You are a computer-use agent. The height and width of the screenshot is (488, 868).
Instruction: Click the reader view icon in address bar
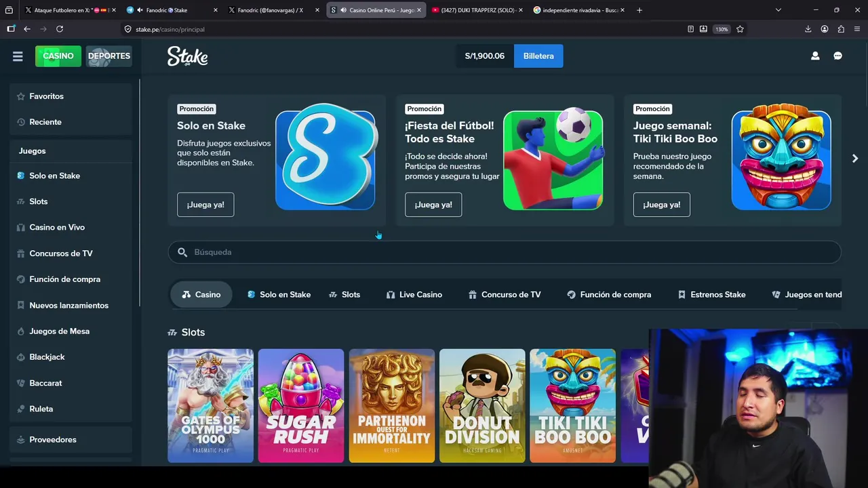[690, 29]
